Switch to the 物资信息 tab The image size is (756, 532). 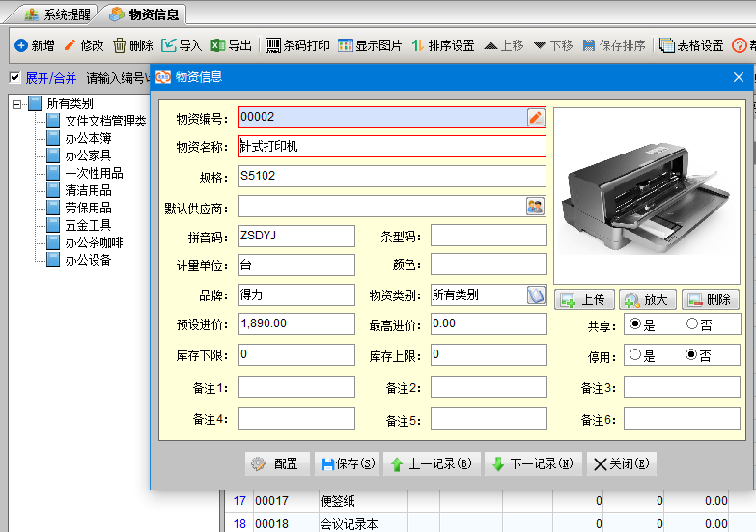pos(145,14)
